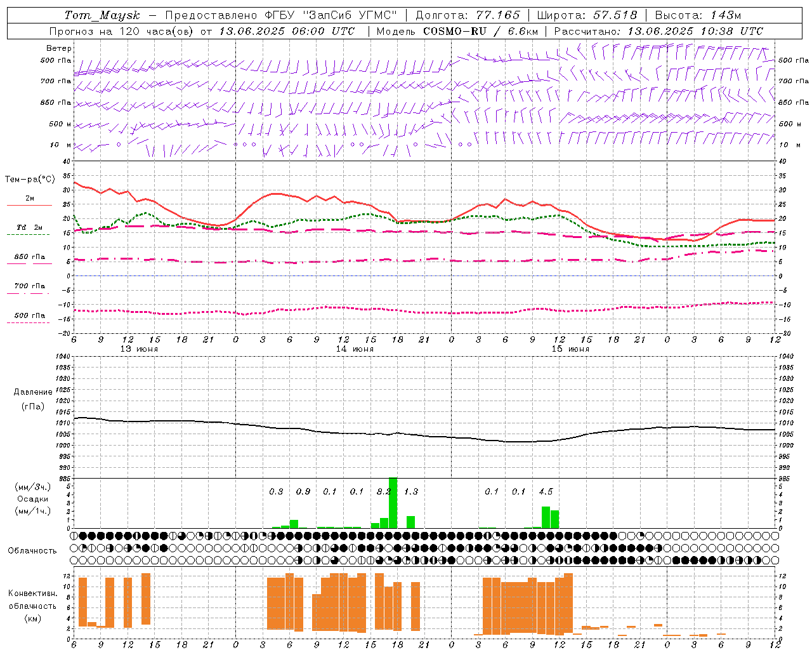
Task: Click the 15 июня date label
Action: pos(570,349)
